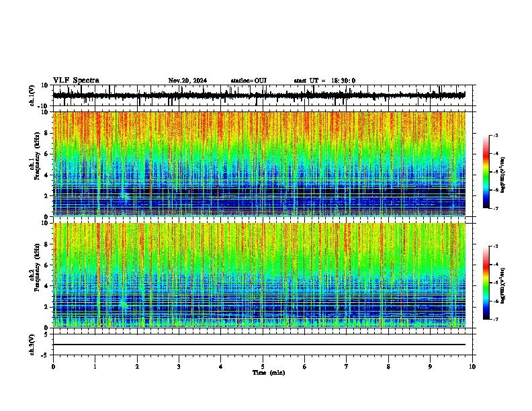The width and height of the screenshot is (532, 411).
Task: Click the "station=OUI" header label
Action: pyautogui.click(x=249, y=81)
